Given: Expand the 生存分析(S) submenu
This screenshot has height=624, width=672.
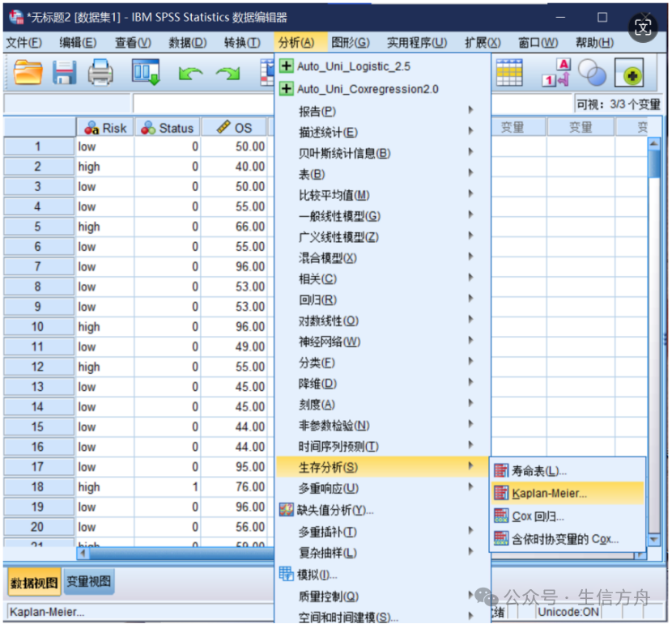Looking at the screenshot, I should 383,467.
